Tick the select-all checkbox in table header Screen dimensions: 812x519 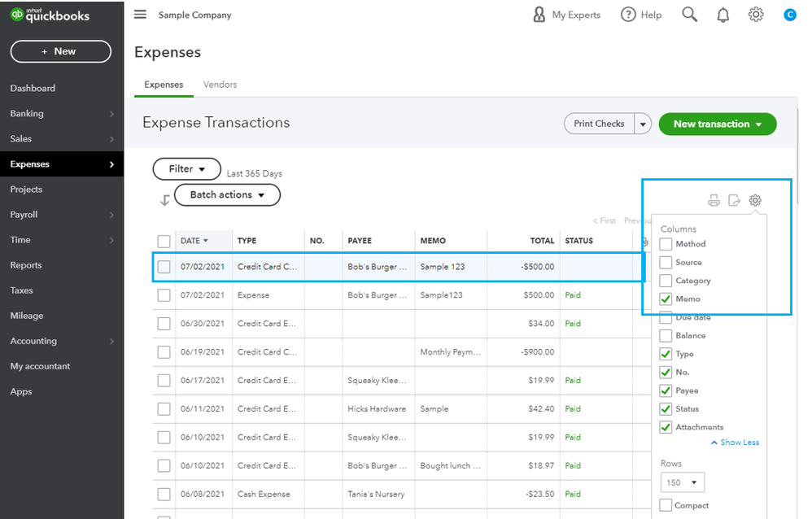(x=164, y=241)
